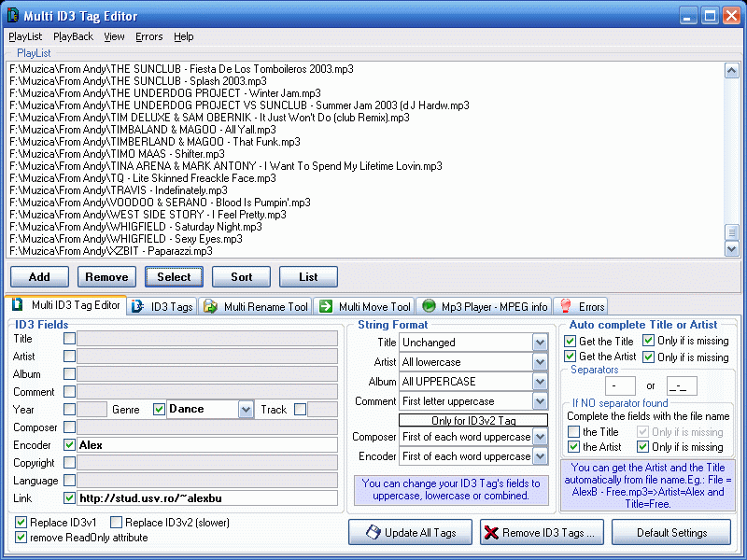Toggle the Get the Artist checkbox

pos(571,357)
